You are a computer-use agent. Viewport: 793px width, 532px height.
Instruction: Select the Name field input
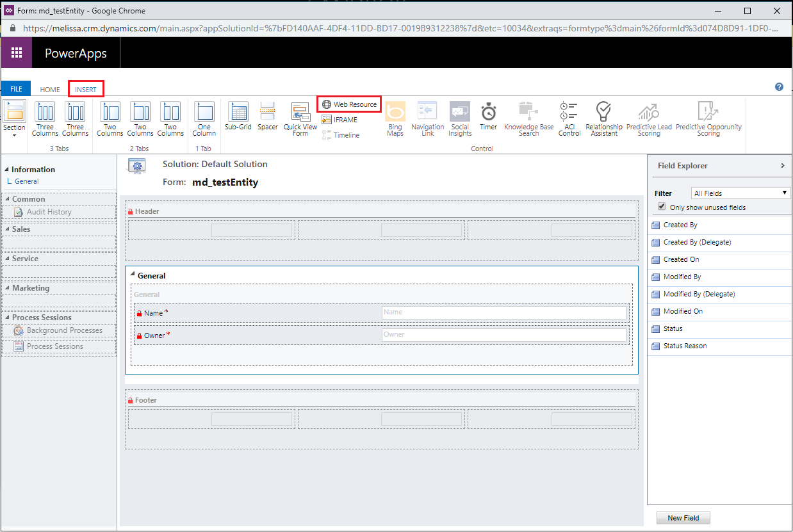[x=503, y=312]
